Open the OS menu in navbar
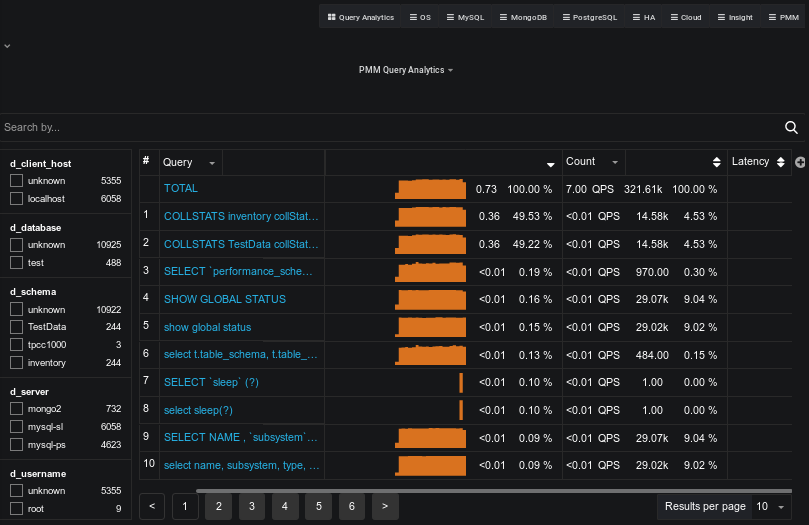The width and height of the screenshot is (809, 525). coord(420,17)
